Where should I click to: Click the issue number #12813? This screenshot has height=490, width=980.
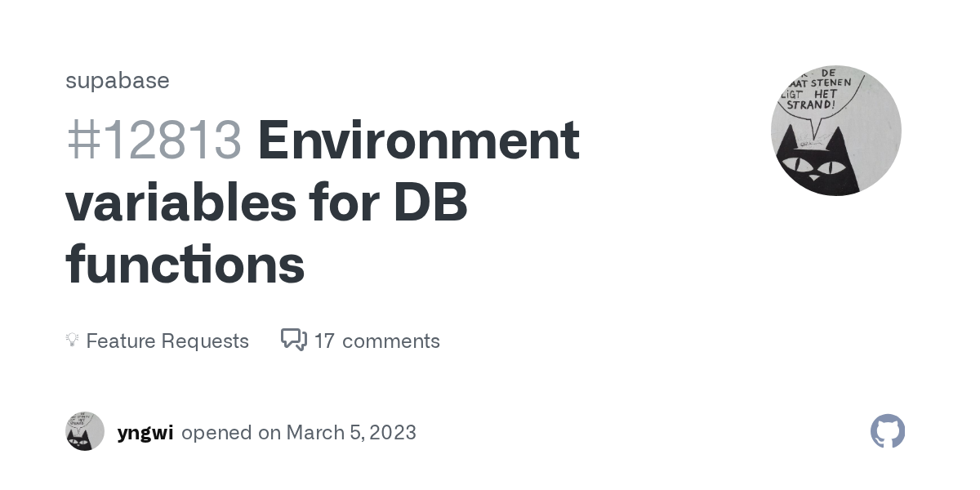[x=154, y=140]
